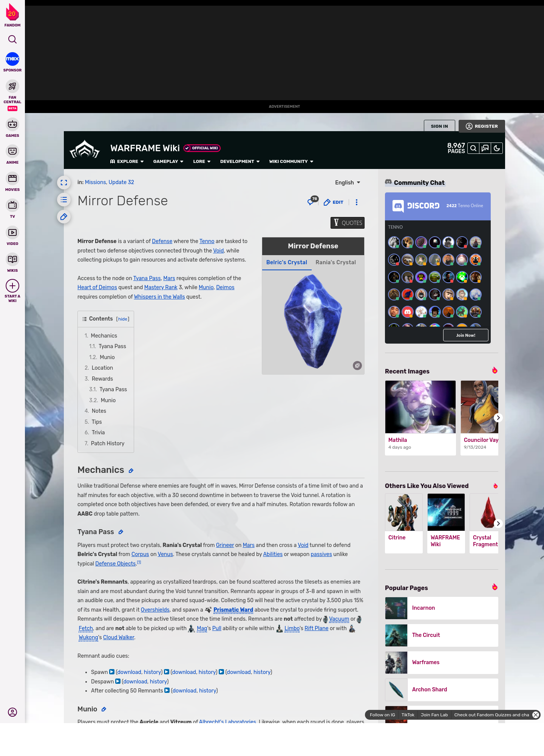Play the Despawn audio cue

click(x=118, y=681)
